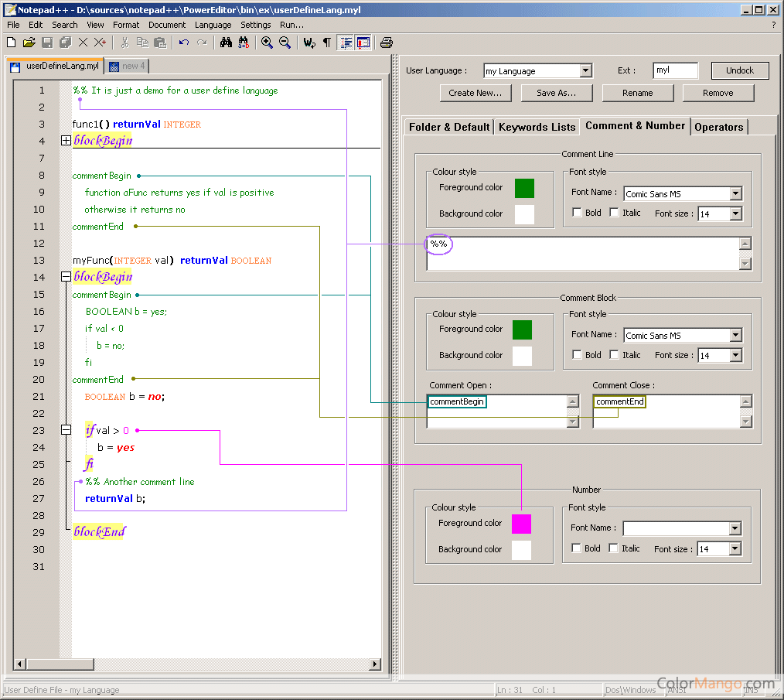
Task: Click the Open file folder icon
Action: [29, 43]
